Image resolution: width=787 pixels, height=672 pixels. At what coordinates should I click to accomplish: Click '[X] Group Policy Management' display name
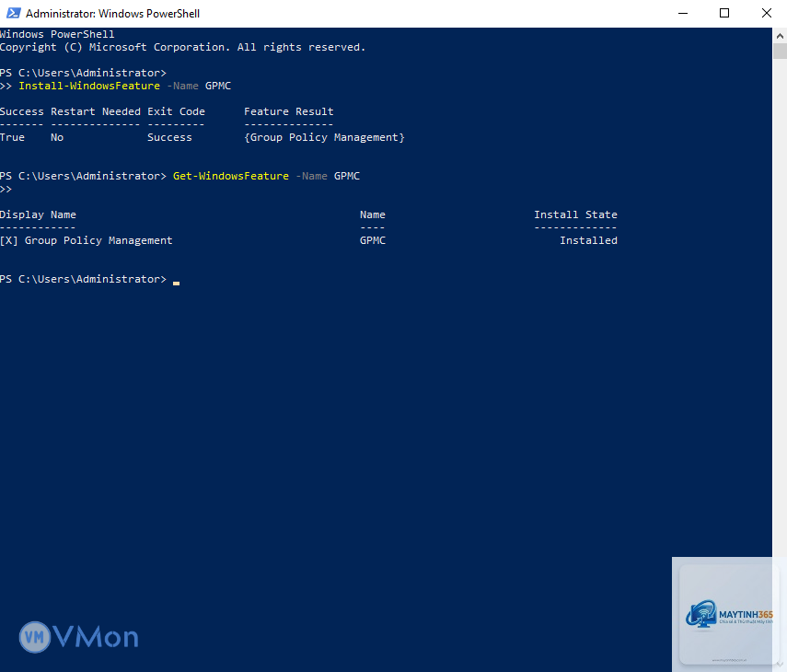pyautogui.click(x=87, y=240)
